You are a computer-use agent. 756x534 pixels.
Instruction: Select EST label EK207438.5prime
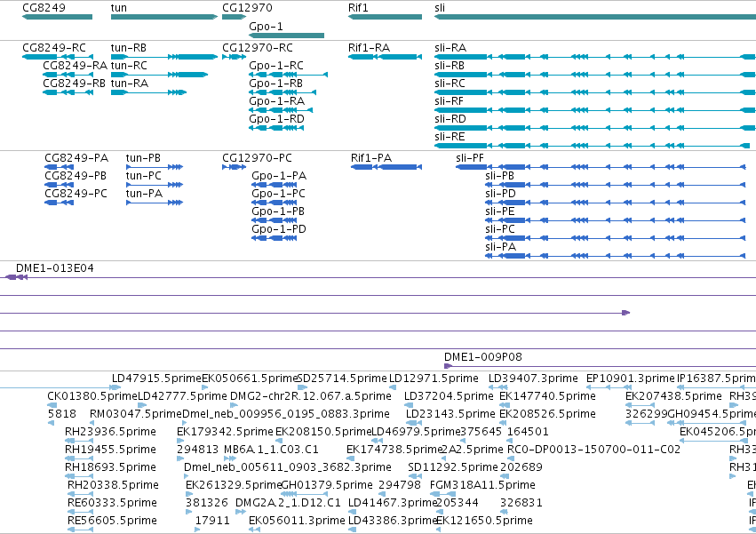(673, 396)
